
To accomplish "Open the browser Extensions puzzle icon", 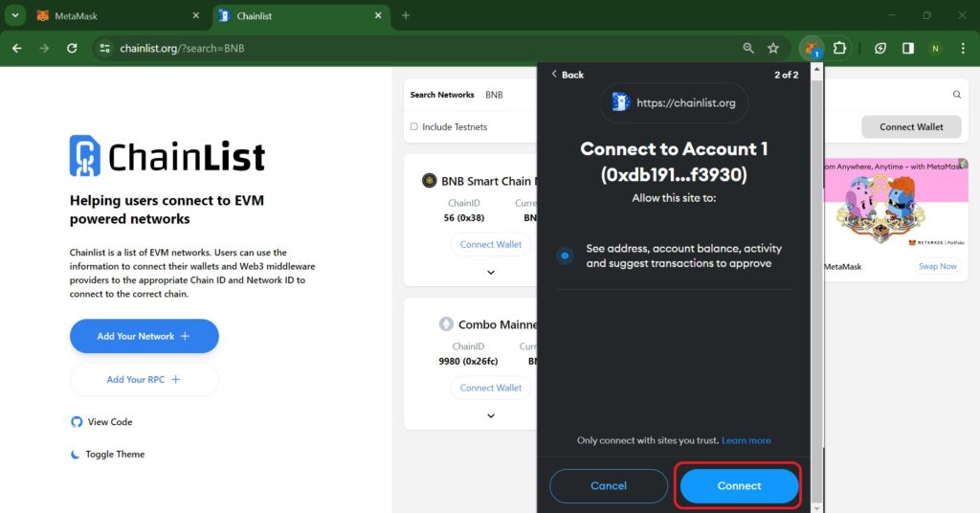I will [839, 48].
